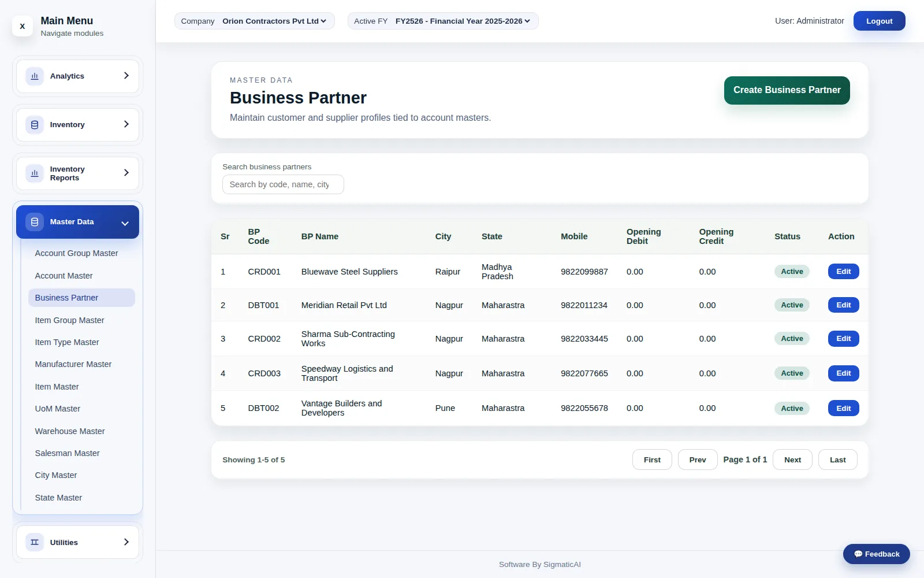The height and width of the screenshot is (578, 924).
Task: Expand the Analytics module chevron
Action: pos(126,76)
